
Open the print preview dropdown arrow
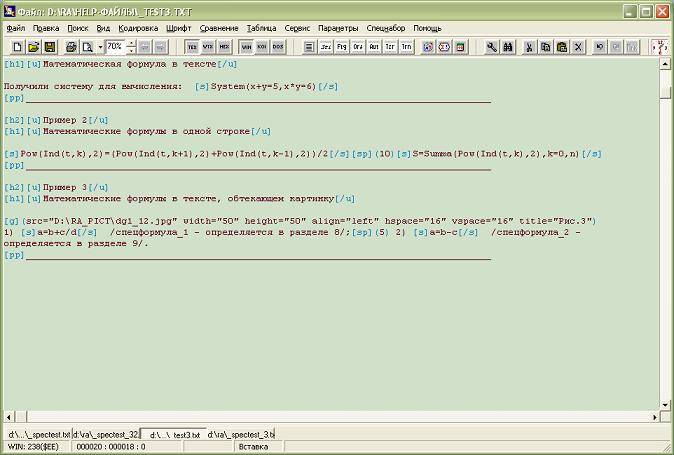coord(100,47)
